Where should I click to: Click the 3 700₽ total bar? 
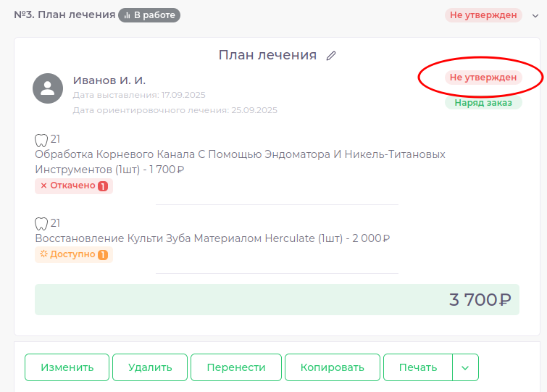[277, 299]
